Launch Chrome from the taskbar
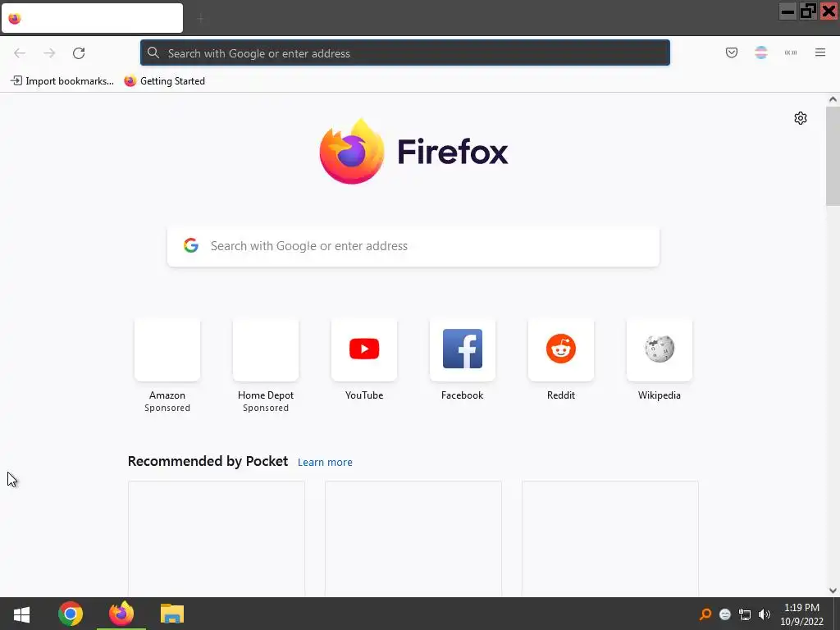Viewport: 840px width, 630px height. 71,614
